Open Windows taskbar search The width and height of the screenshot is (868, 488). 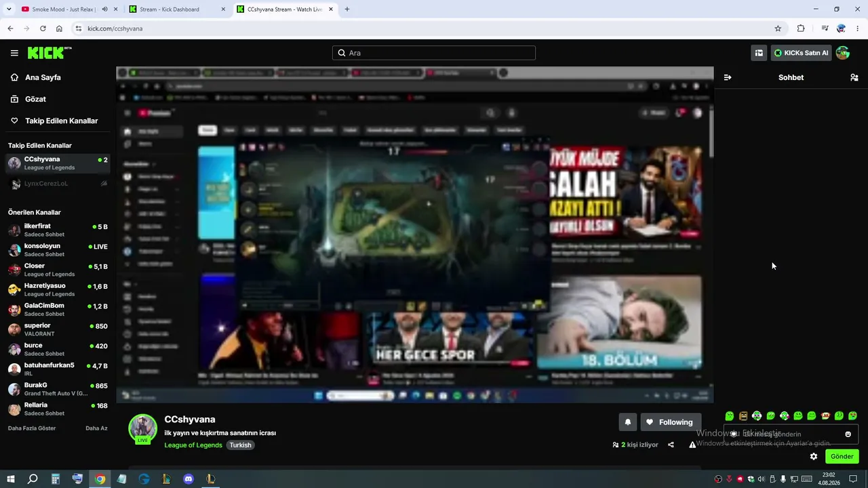(33, 479)
